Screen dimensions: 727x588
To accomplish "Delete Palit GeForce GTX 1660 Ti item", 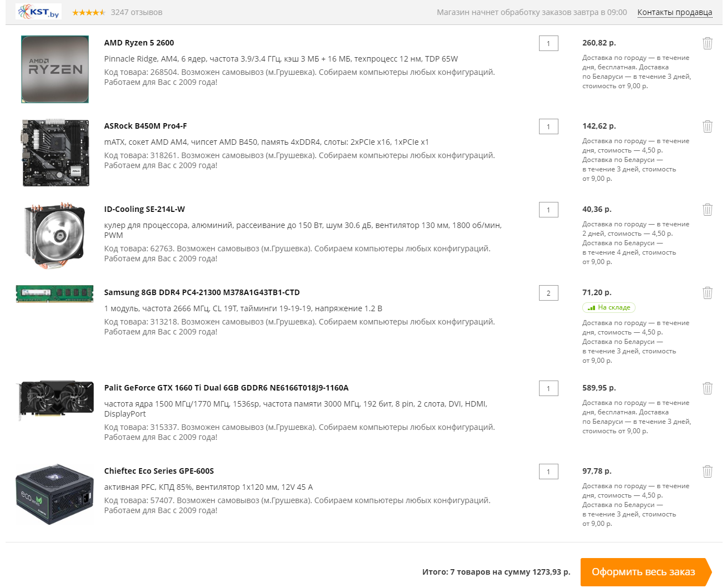I will pos(707,388).
